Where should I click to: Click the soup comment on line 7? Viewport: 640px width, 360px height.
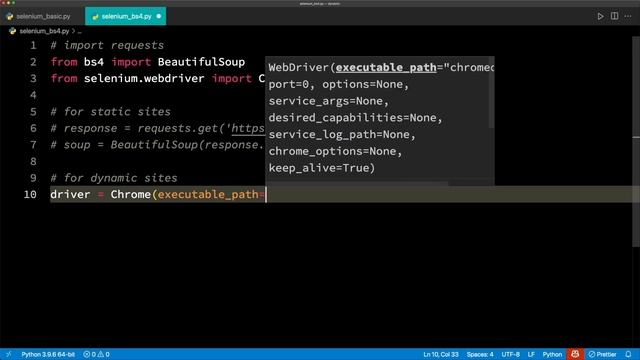point(158,145)
